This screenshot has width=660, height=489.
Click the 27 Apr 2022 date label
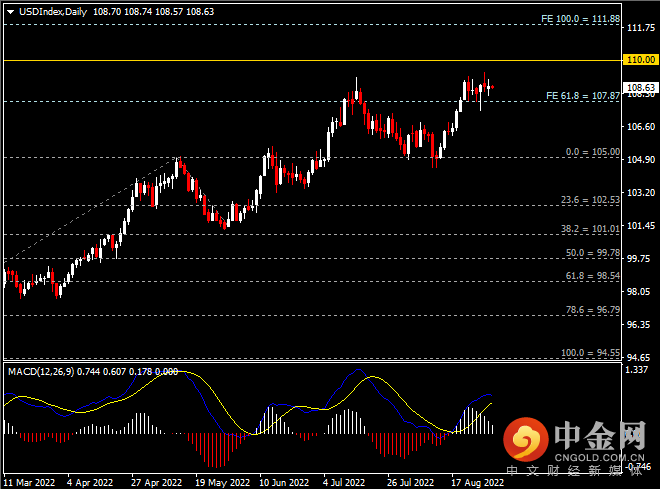coord(156,483)
